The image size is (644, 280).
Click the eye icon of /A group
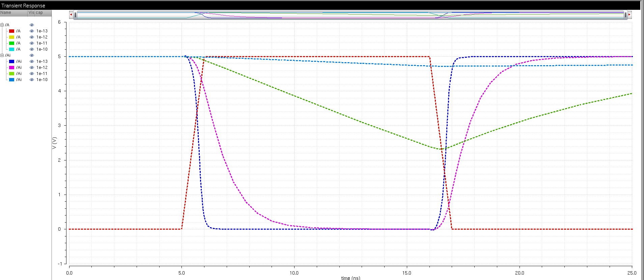[x=32, y=25]
